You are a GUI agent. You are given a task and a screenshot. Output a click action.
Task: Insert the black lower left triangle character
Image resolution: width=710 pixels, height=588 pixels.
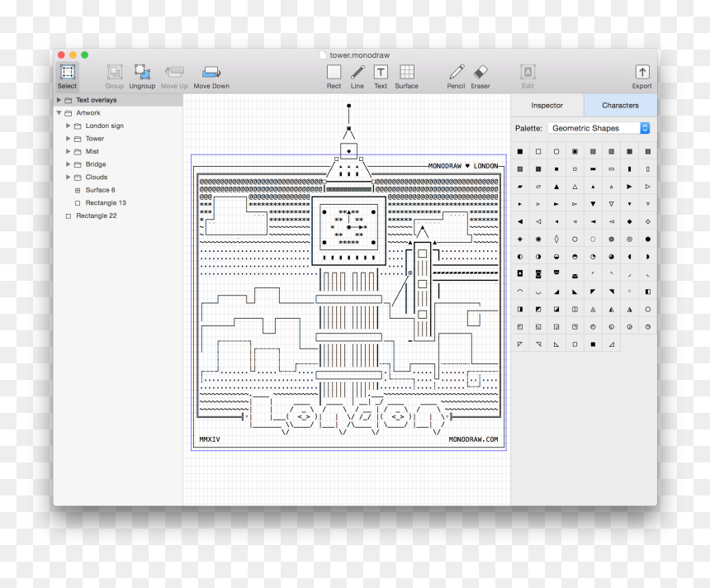pos(575,292)
